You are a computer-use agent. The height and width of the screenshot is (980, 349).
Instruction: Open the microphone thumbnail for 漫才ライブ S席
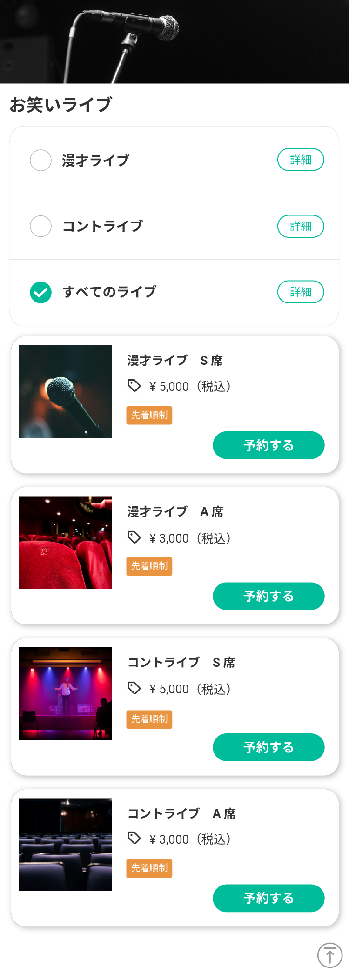65,392
